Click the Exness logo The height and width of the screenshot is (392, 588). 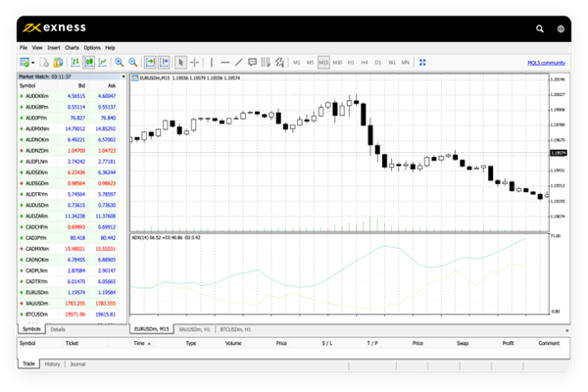pyautogui.click(x=55, y=27)
